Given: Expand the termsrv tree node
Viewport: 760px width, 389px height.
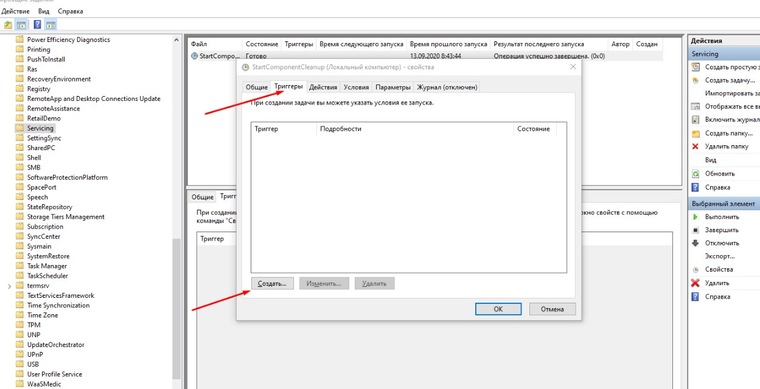Looking at the screenshot, I should point(9,286).
